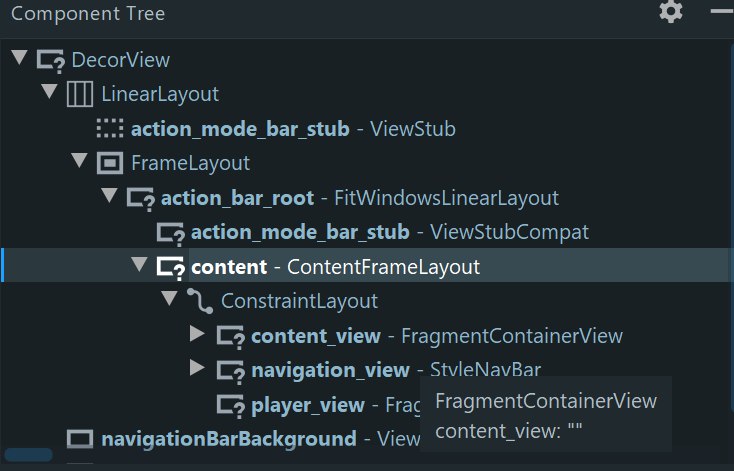Click the DecorView node icon
Image resolution: width=734 pixels, height=471 pixels.
51,60
